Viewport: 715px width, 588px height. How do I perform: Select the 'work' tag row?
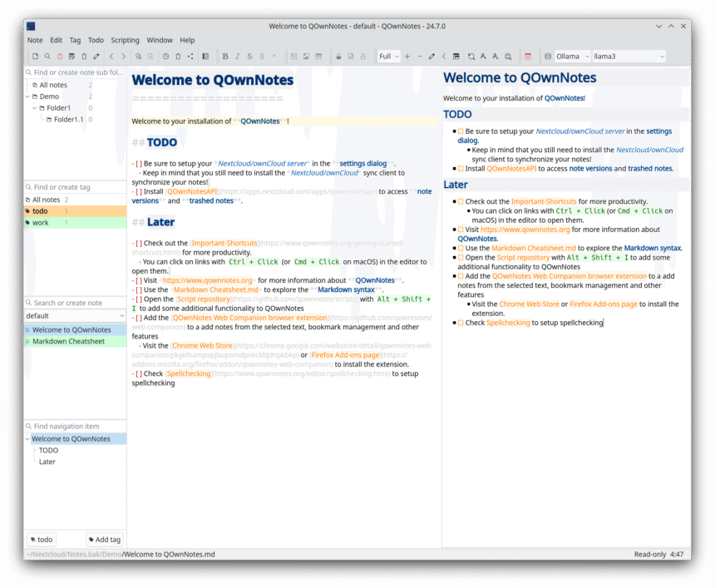pyautogui.click(x=75, y=223)
